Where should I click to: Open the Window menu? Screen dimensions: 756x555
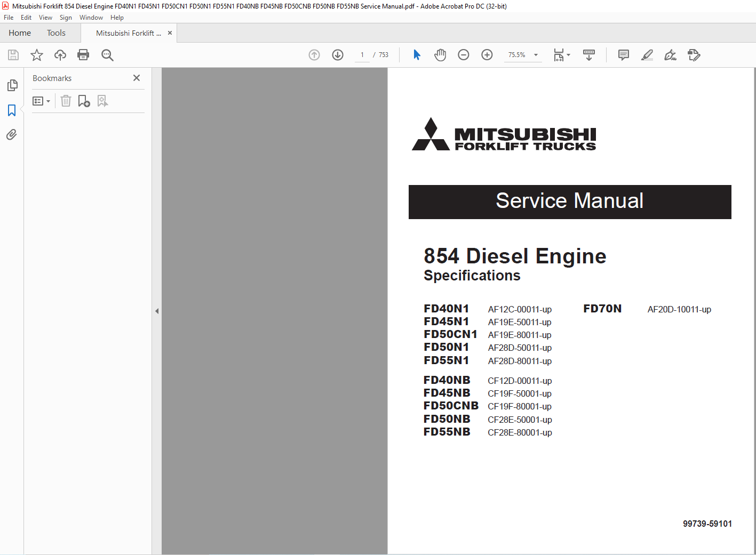coord(91,18)
